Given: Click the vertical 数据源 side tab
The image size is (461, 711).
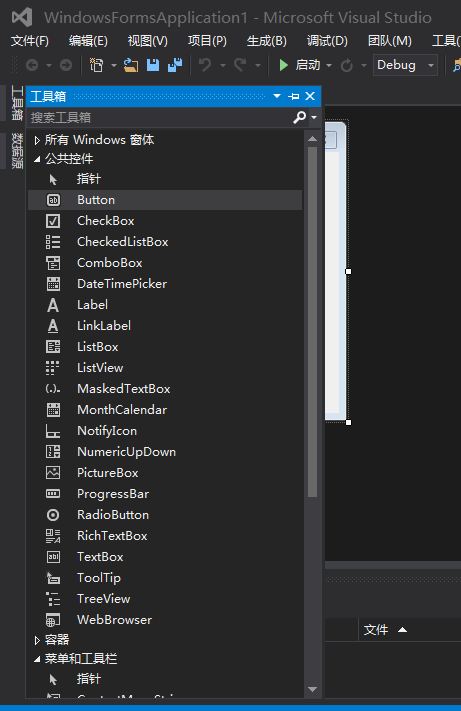Looking at the screenshot, I should click(17, 151).
